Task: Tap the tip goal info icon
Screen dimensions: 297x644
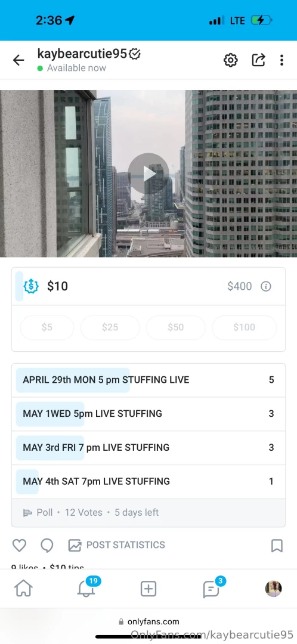Action: click(x=266, y=286)
